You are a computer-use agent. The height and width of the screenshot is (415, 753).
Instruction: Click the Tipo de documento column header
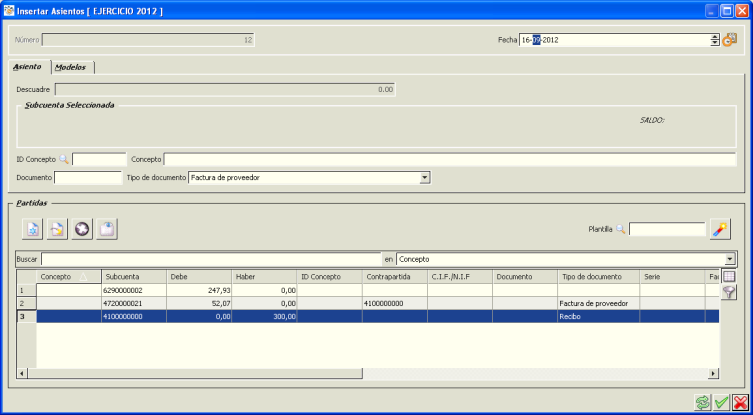point(598,277)
